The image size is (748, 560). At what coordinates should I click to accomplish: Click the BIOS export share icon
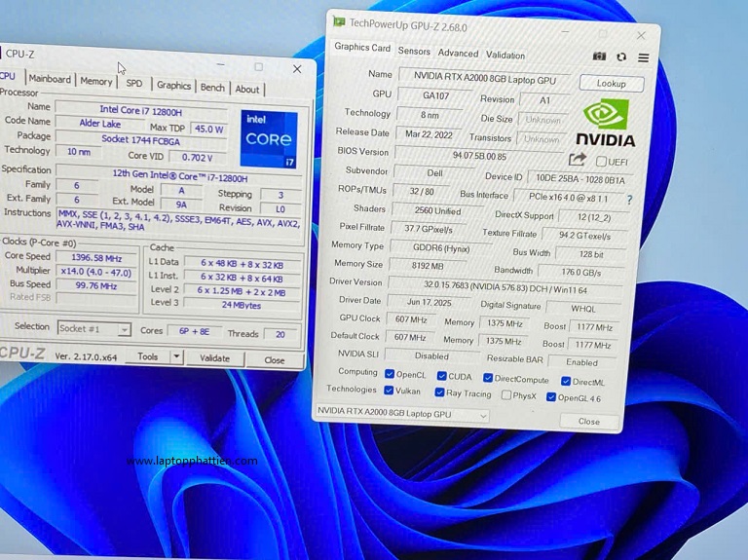coord(578,159)
